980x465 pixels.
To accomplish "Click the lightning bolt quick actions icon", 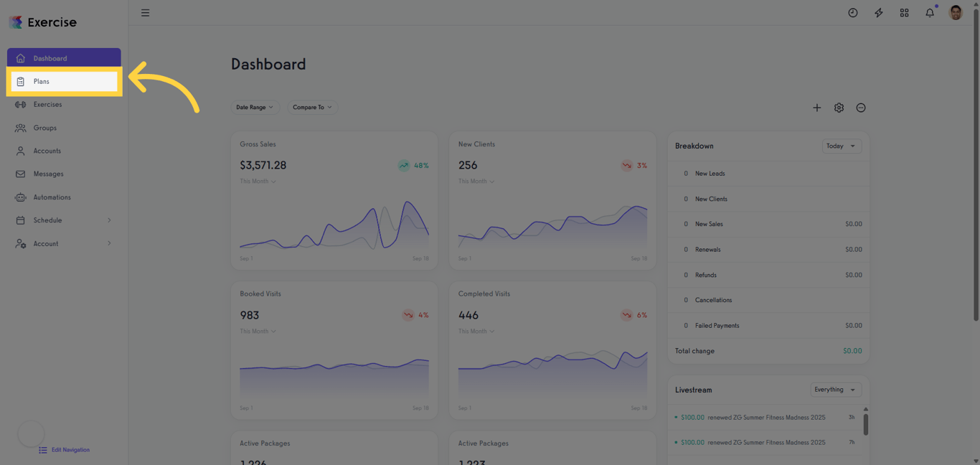I will (878, 13).
